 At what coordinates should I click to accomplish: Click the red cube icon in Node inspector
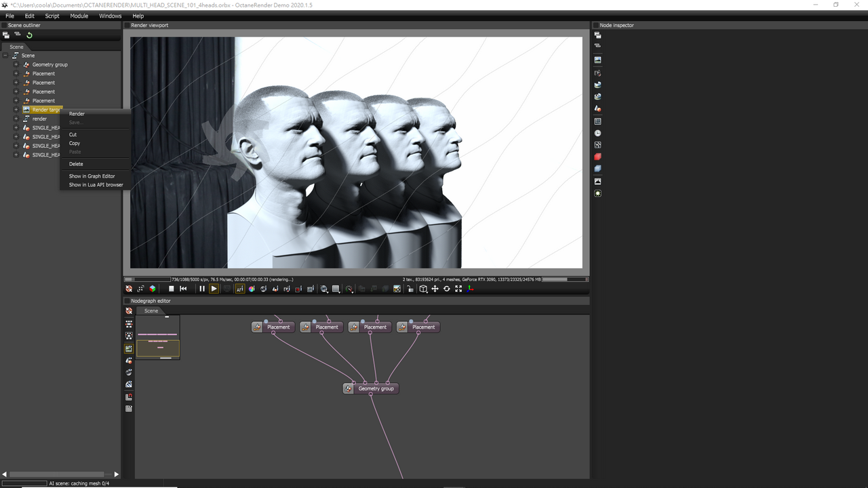[x=597, y=157]
